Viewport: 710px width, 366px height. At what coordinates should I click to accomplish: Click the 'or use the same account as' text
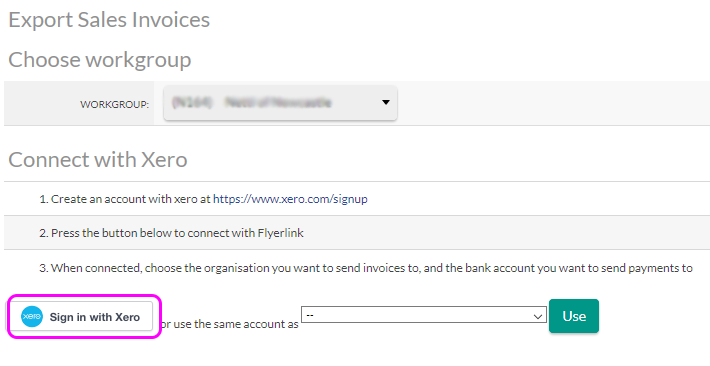230,324
